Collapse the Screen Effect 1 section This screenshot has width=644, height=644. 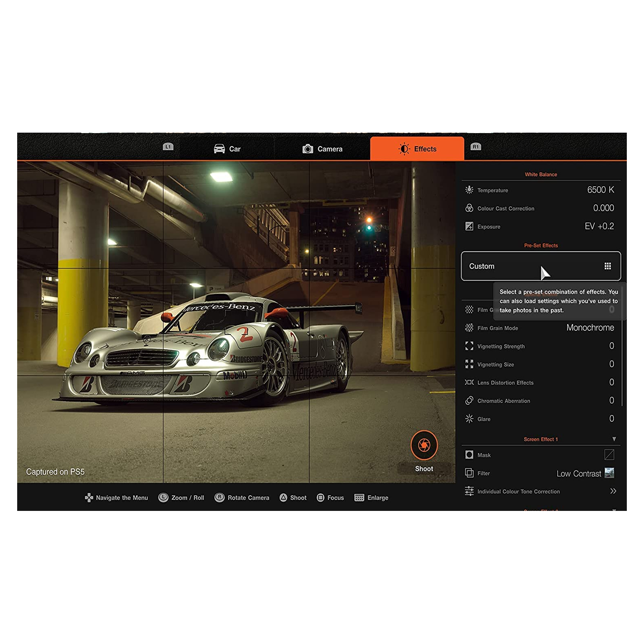[x=614, y=439]
